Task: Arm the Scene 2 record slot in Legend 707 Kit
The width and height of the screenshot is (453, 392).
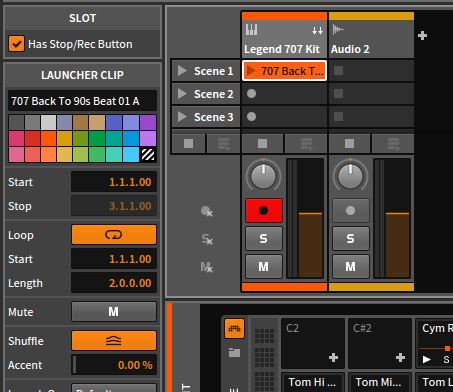Action: 252,94
